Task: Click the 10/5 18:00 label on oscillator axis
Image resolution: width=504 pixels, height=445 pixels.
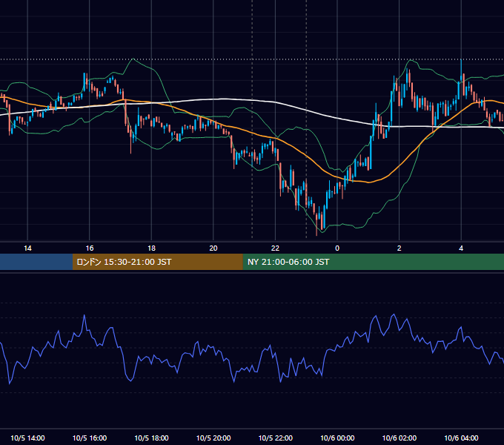Action: coord(151,438)
